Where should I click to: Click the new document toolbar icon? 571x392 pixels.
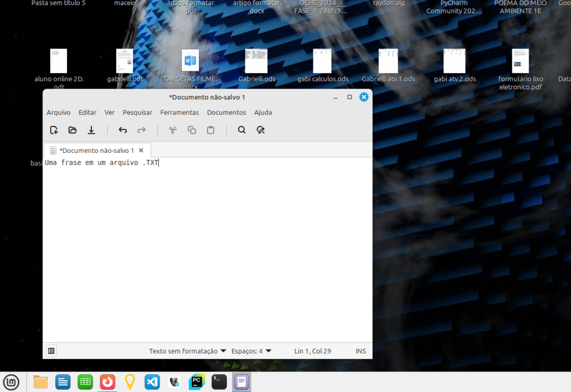click(54, 130)
